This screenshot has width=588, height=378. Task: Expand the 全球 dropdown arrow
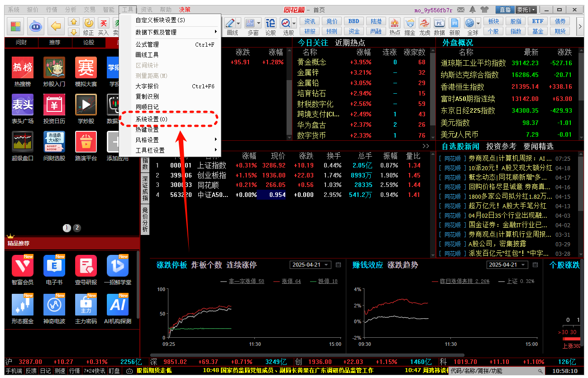(x=479, y=23)
